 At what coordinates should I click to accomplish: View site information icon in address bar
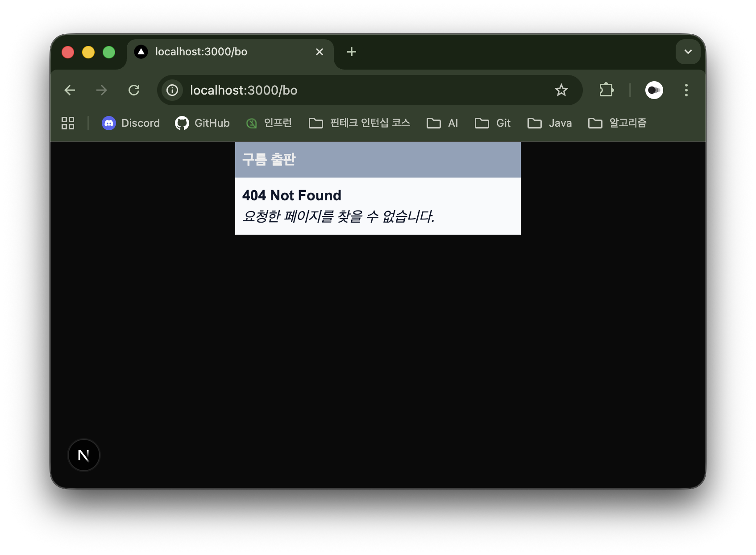172,90
